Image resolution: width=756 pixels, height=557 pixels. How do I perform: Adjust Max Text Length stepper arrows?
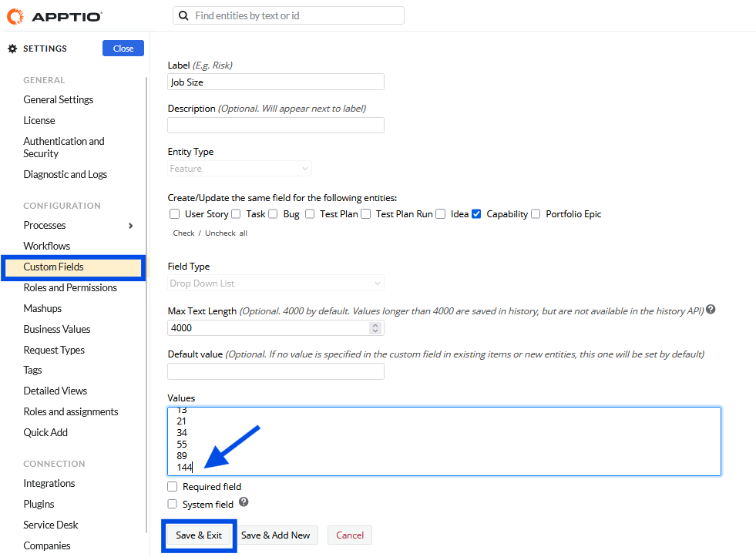pyautogui.click(x=375, y=328)
